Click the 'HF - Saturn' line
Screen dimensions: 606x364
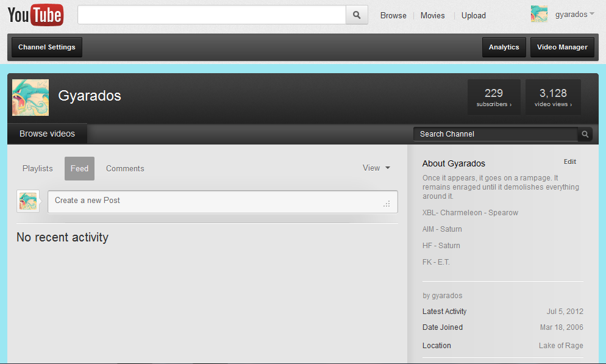[441, 246]
